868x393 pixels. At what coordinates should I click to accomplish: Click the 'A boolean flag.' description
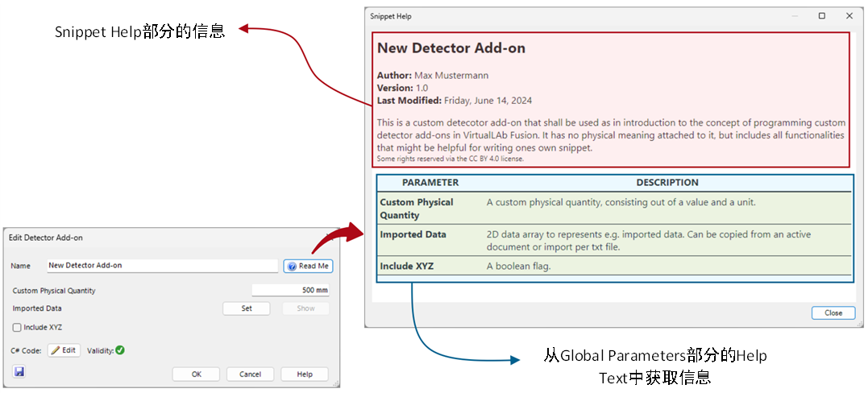tap(519, 267)
